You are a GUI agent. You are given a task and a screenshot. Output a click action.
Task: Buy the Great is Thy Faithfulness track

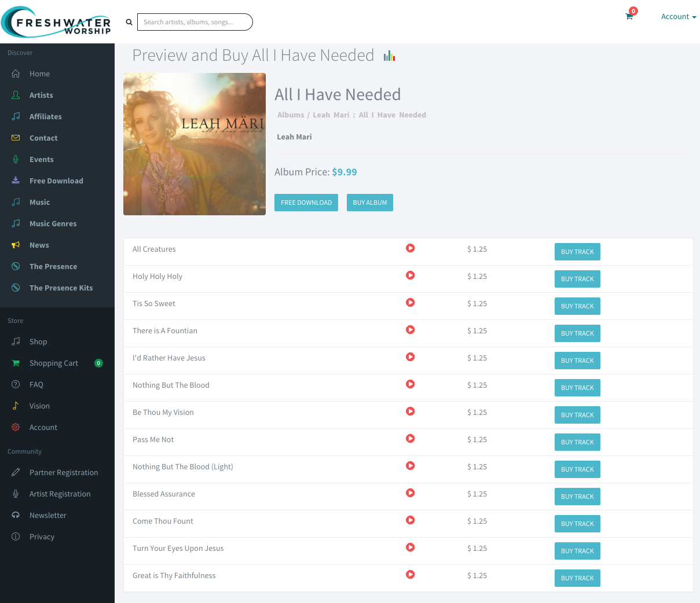[x=577, y=578]
